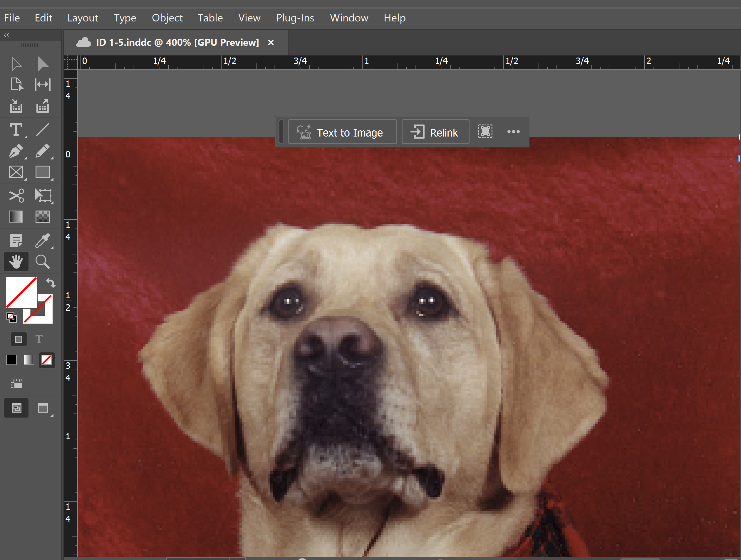
Task: Click the Text to Image button
Action: coord(342,132)
